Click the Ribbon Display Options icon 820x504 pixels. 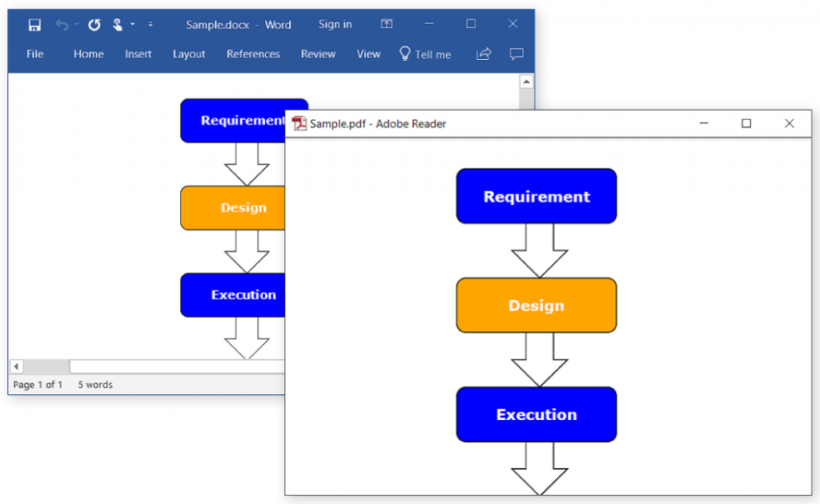pyautogui.click(x=387, y=24)
